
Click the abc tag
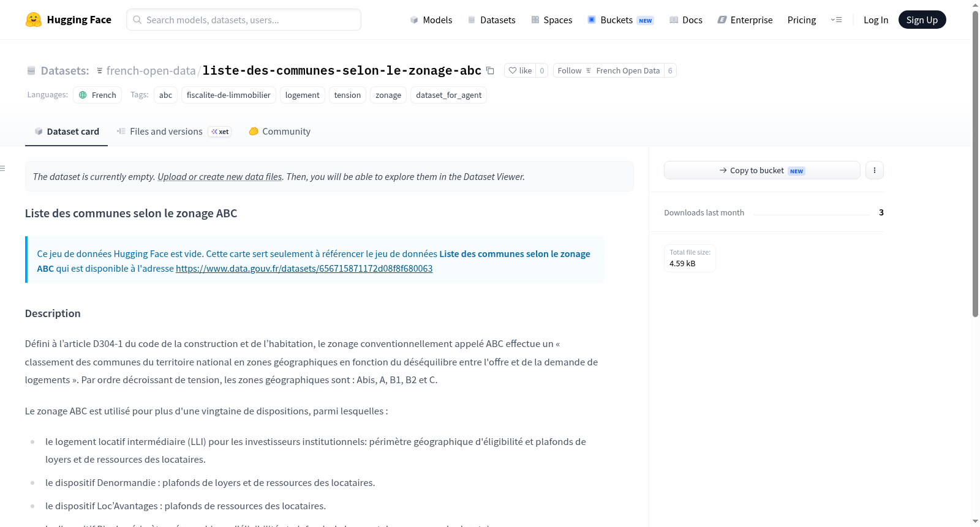click(165, 95)
